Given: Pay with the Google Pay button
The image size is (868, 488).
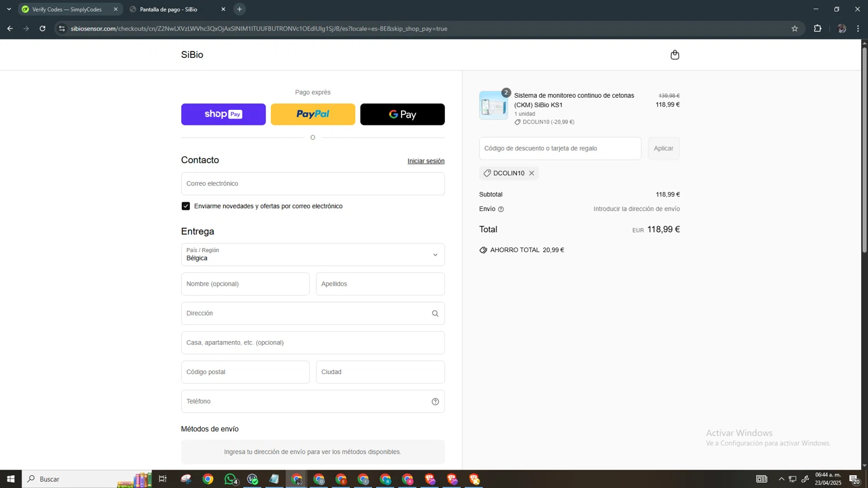Looking at the screenshot, I should tap(403, 114).
